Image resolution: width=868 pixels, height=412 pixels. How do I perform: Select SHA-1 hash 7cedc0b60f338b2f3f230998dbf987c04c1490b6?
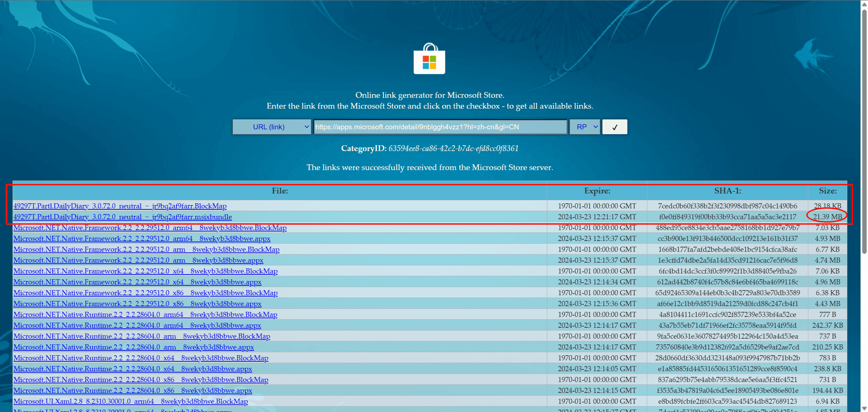click(x=727, y=206)
